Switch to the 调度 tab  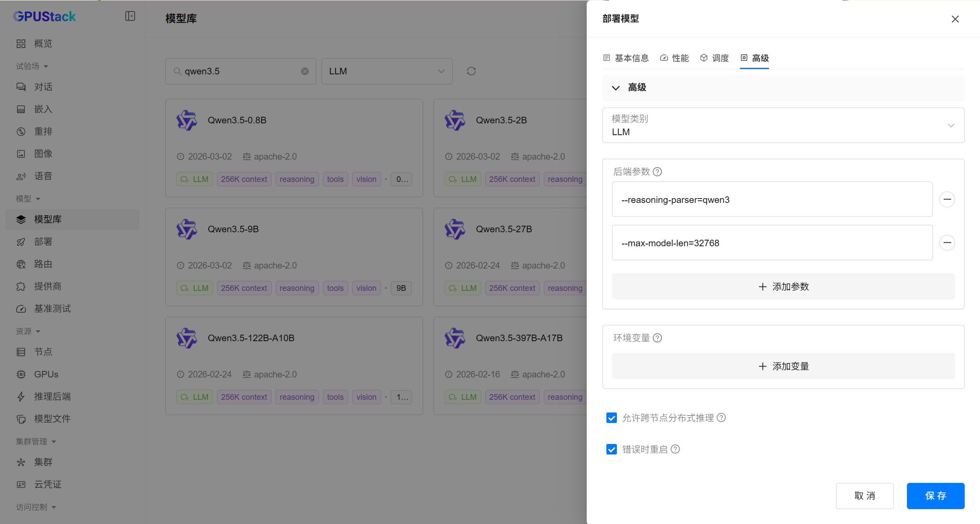coord(714,58)
